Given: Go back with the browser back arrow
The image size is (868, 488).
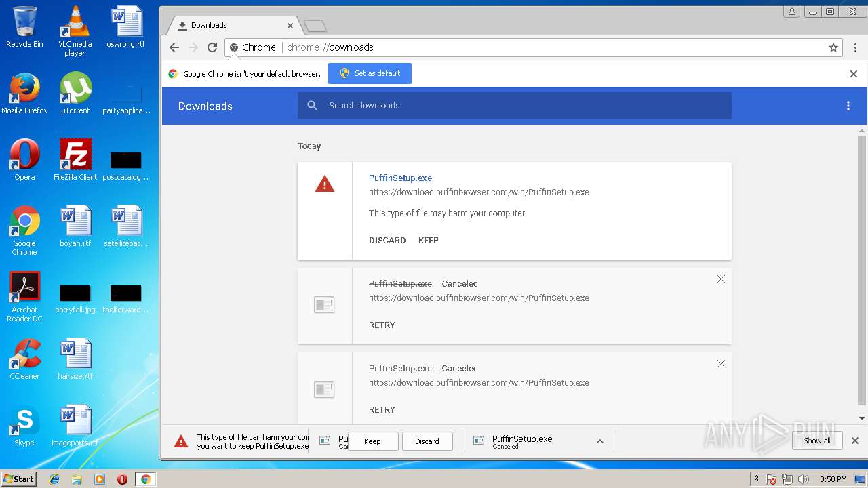Looking at the screenshot, I should [174, 47].
